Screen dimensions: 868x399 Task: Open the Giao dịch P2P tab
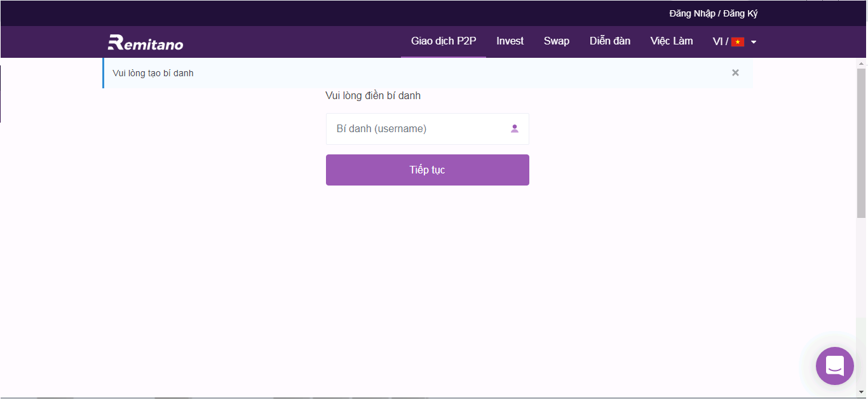tap(444, 41)
